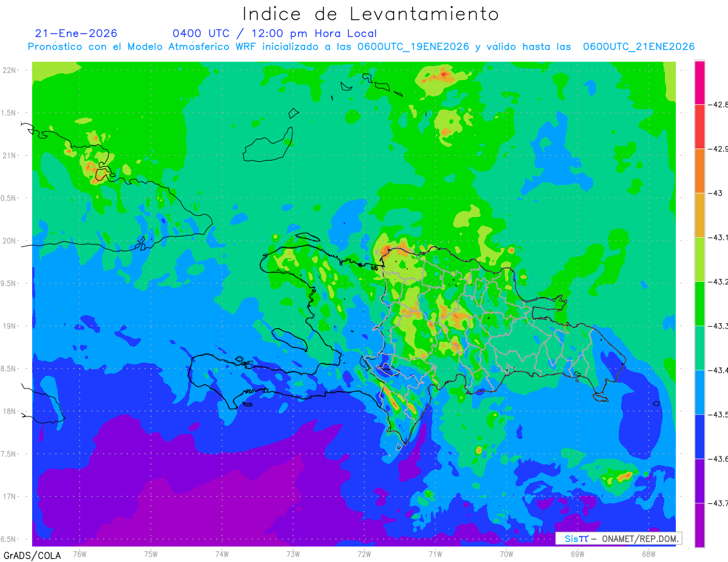Viewport: 728px width, 562px height.
Task: Select the bright green swatch between -43.2 and -43.3
Action: (699, 304)
